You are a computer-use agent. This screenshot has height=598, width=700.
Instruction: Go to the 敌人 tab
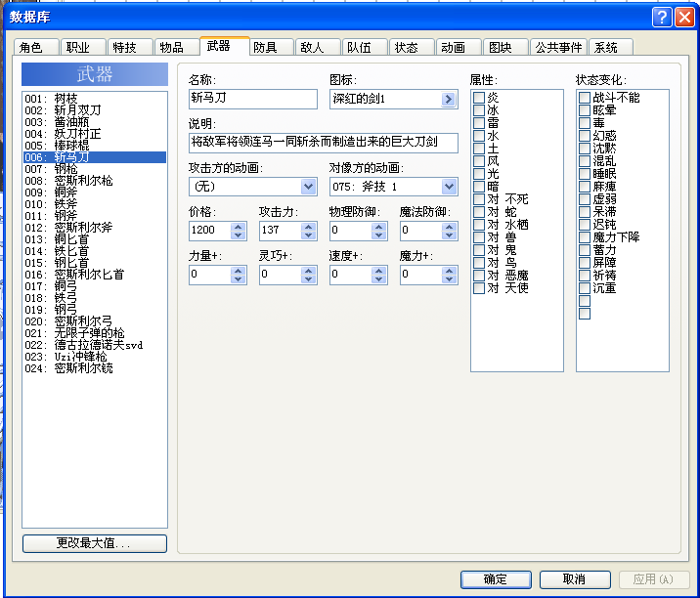point(318,47)
